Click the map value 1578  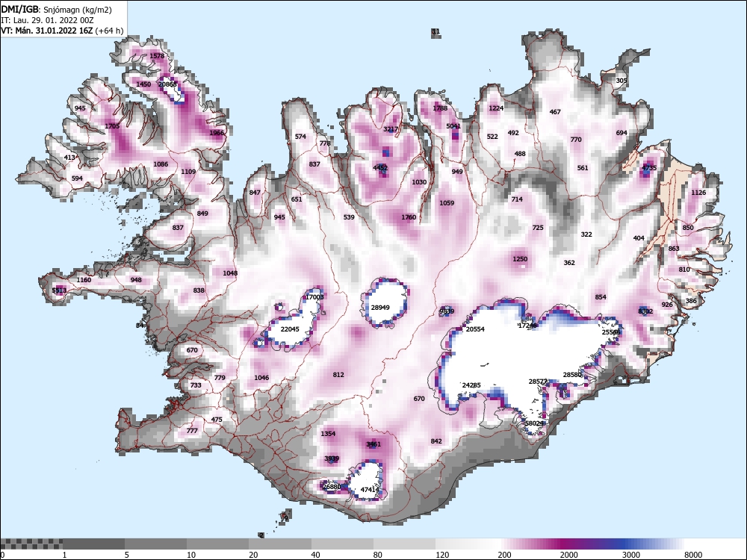tap(157, 56)
